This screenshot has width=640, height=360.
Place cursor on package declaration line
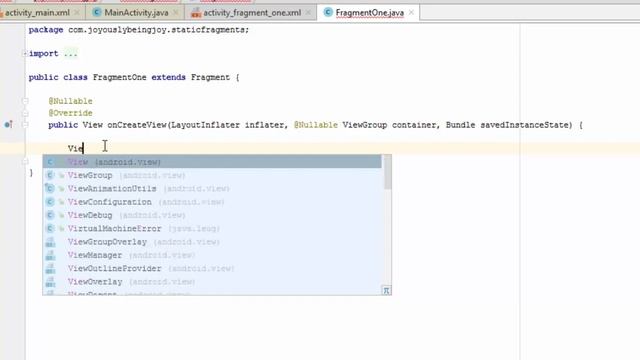click(x=139, y=30)
